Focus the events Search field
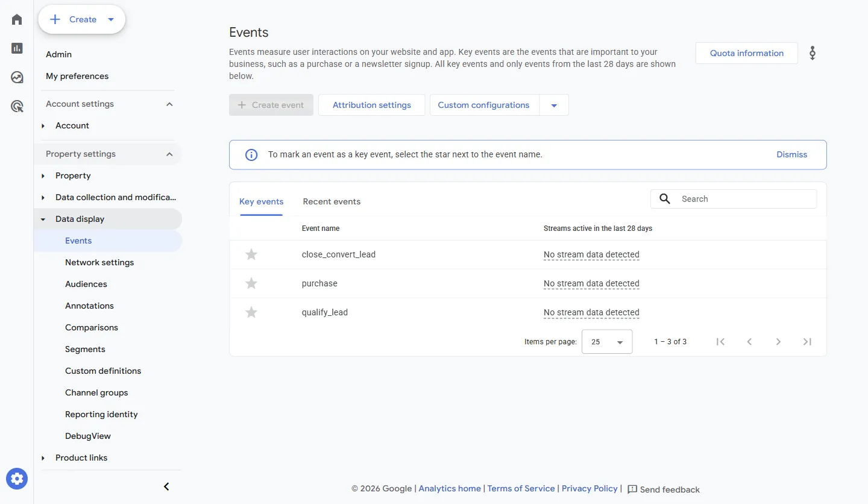 (734, 199)
